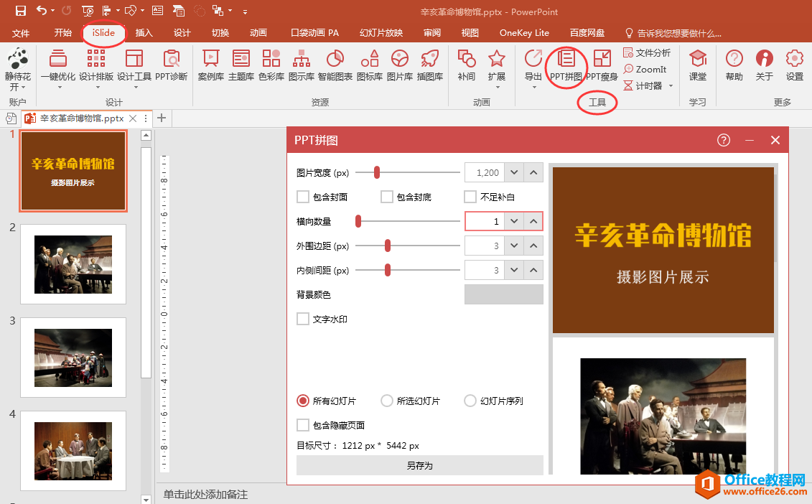Screen dimensions: 812x504
Task: Select the 所选幻灯片 radio option
Action: [387, 401]
